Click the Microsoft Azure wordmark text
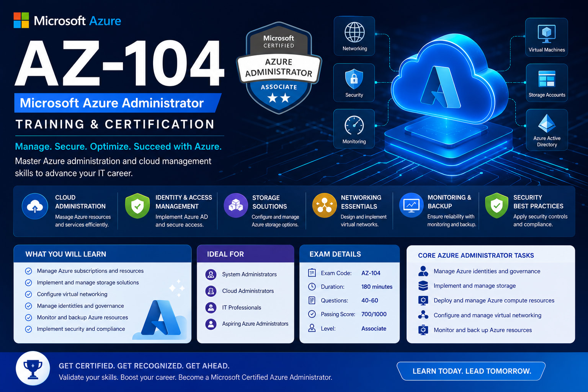Screen dimensions: 588x392 pos(77,21)
